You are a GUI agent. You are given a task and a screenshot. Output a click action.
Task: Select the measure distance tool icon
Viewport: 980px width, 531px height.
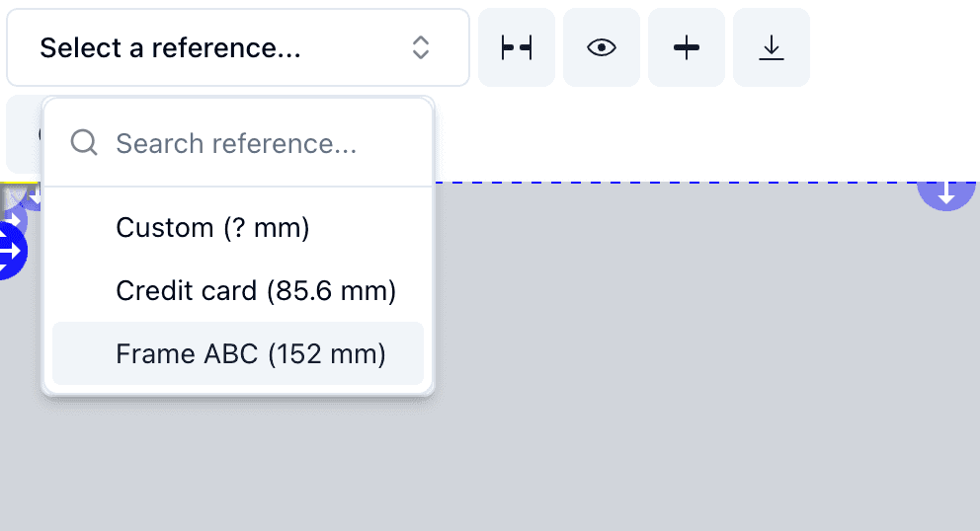[516, 47]
